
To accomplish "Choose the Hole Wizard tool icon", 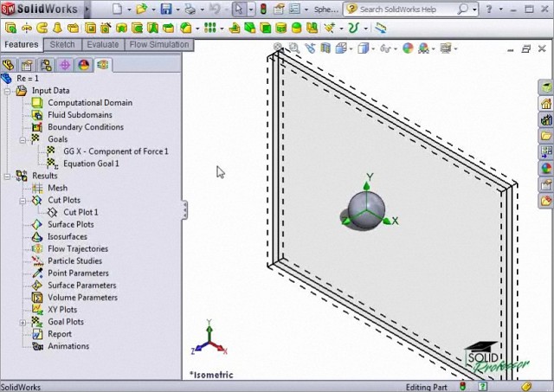I will (x=106, y=28).
